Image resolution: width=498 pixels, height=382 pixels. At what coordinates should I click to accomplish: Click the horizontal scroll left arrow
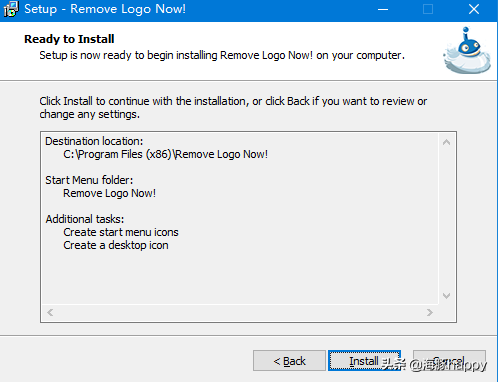[x=50, y=312]
